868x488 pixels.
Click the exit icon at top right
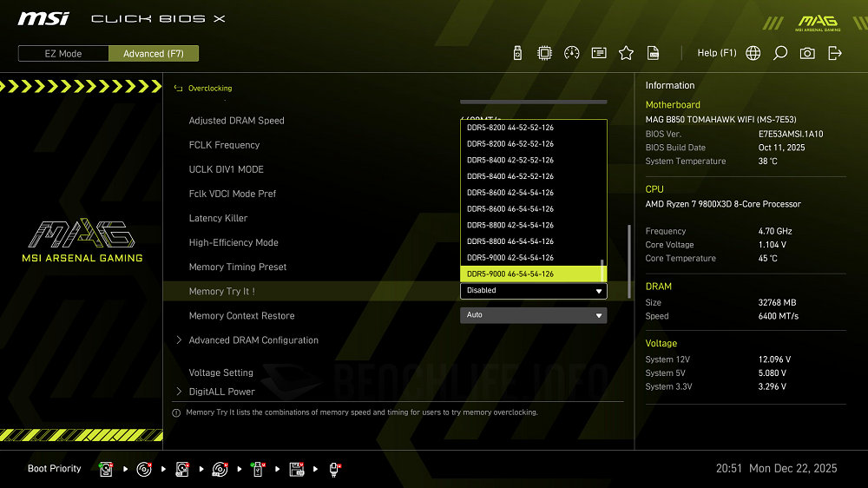click(x=835, y=53)
